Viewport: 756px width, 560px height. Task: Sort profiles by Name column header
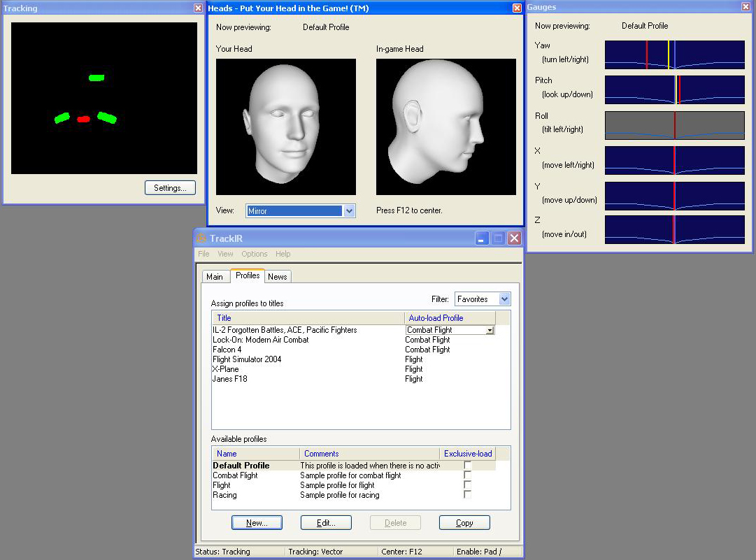coord(256,454)
